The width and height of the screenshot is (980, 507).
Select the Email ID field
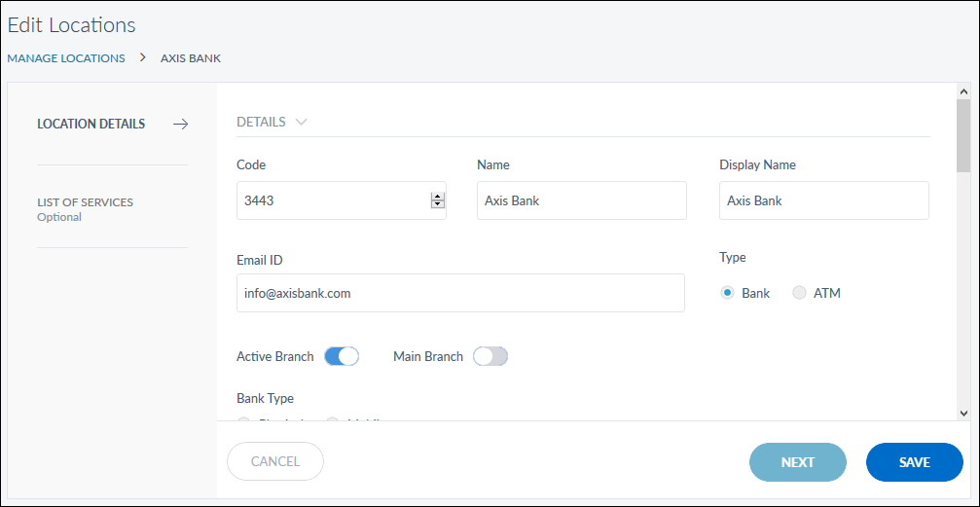pyautogui.click(x=459, y=293)
